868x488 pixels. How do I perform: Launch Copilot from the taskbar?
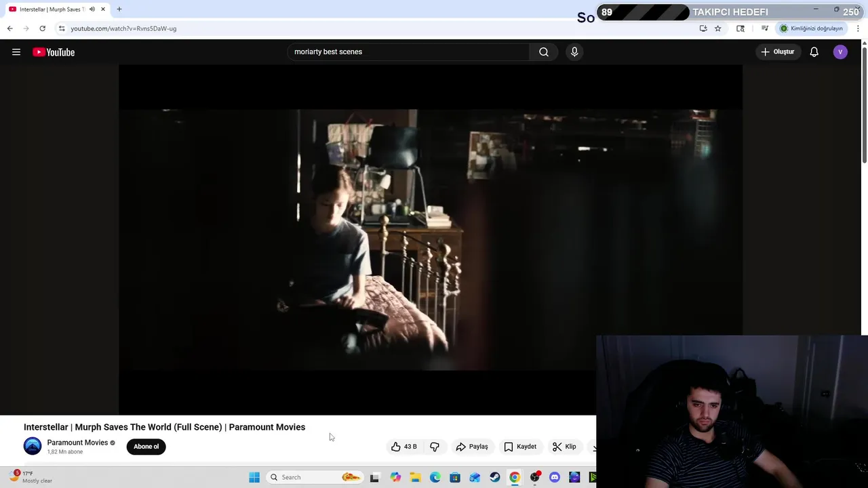pyautogui.click(x=395, y=477)
